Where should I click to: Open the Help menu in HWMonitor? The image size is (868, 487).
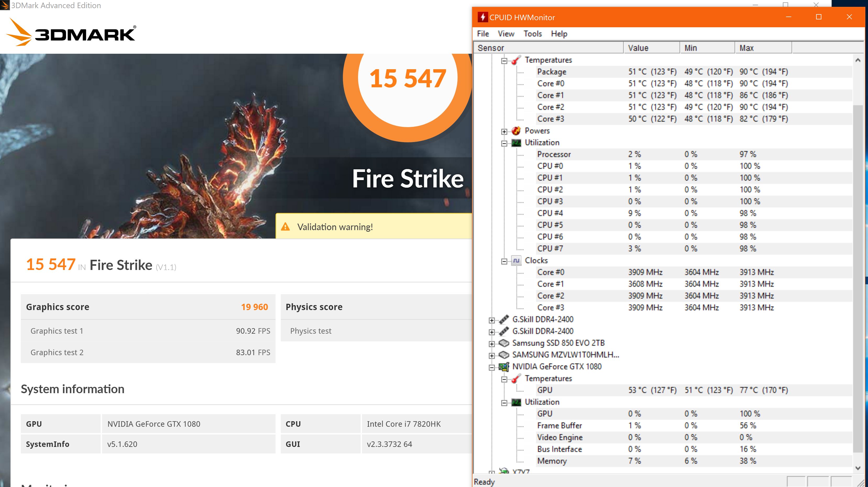(559, 34)
